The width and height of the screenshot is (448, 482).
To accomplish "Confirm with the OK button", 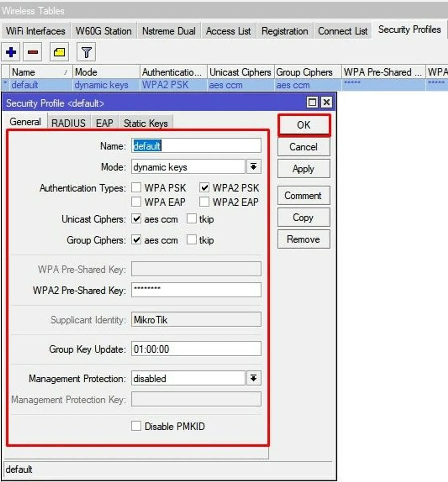I will tap(304, 125).
